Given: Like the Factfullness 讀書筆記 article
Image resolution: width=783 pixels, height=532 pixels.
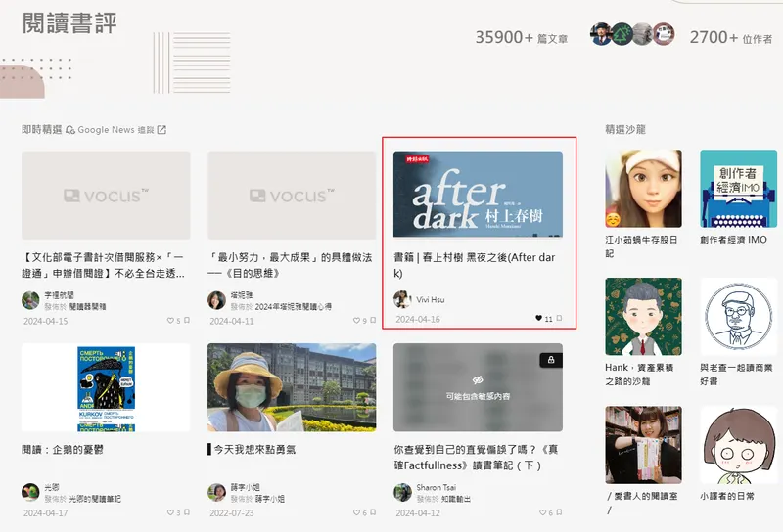Looking at the screenshot, I should pyautogui.click(x=542, y=512).
